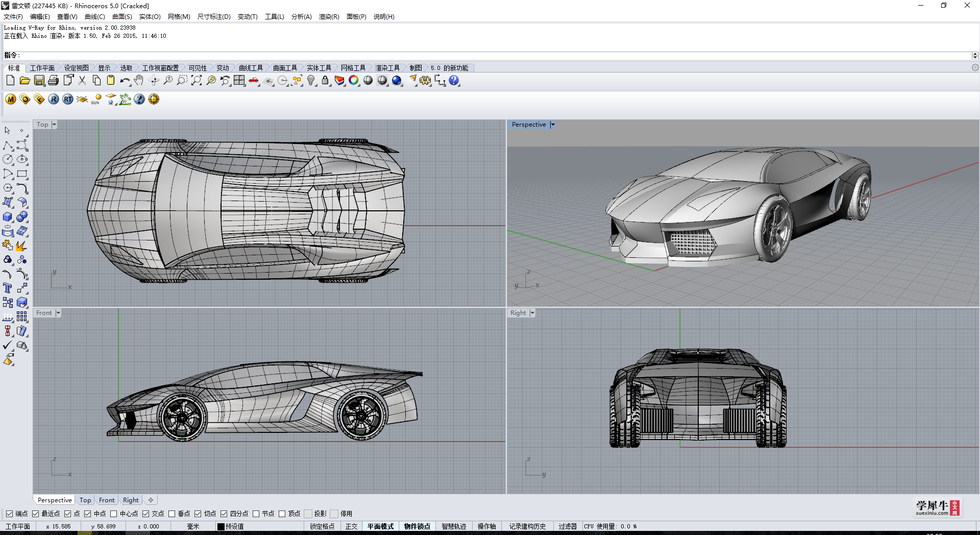Click the V-Ray Sun light icon

[96, 99]
